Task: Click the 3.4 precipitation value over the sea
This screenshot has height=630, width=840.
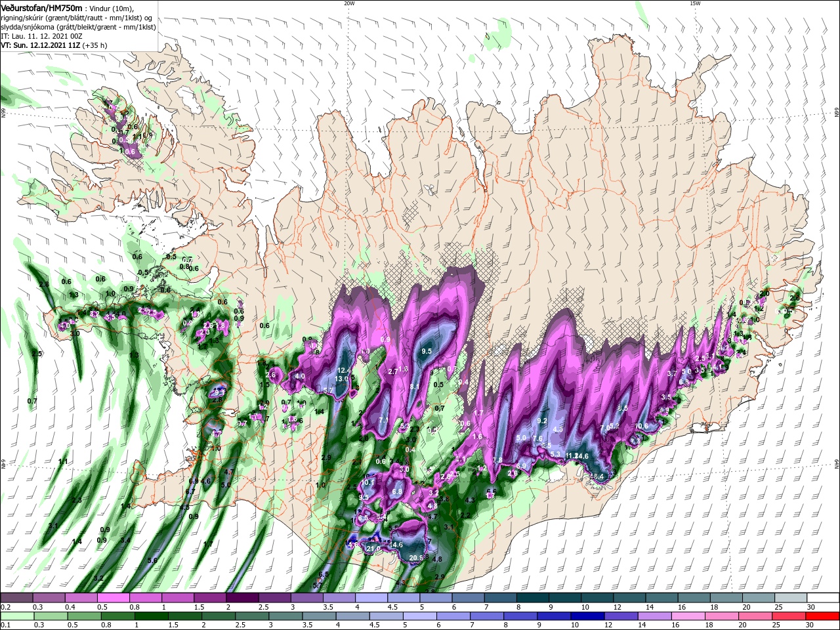Action: click(126, 540)
